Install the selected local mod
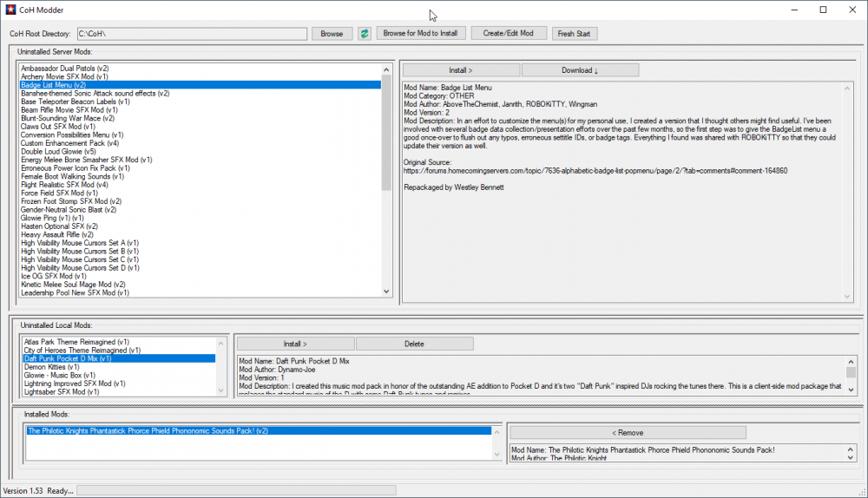This screenshot has height=498, width=868. (295, 344)
